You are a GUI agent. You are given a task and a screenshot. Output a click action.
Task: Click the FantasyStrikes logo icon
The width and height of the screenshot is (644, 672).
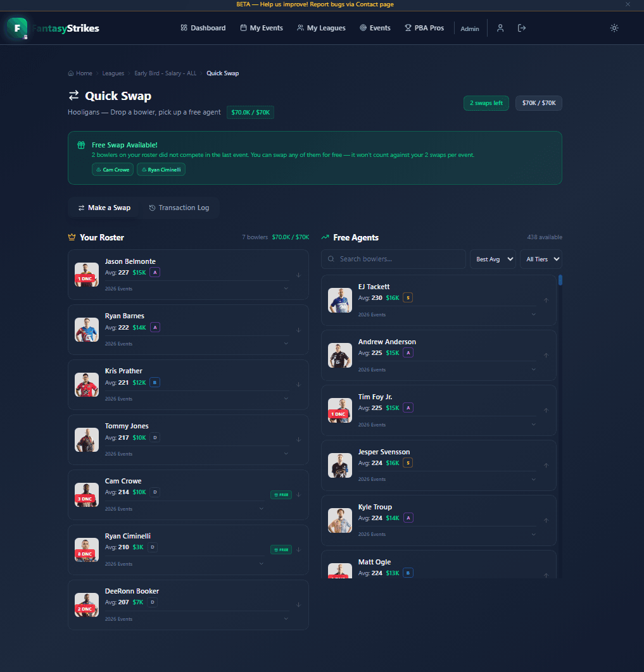tap(17, 28)
